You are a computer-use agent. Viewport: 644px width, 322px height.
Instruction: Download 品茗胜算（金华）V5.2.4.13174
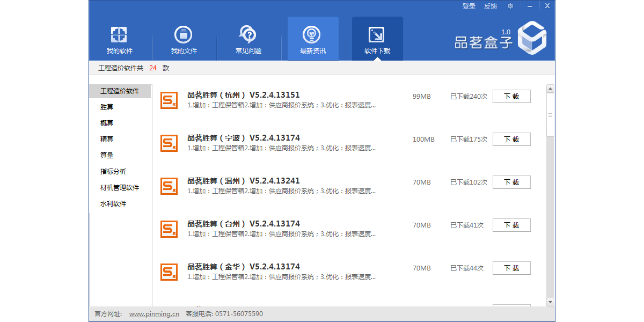pyautogui.click(x=511, y=268)
